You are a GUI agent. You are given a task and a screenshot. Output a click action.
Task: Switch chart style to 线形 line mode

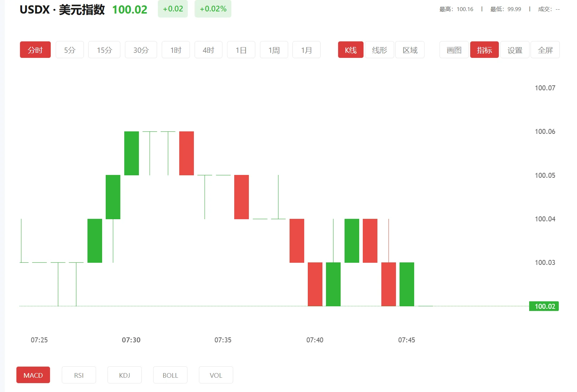click(379, 50)
